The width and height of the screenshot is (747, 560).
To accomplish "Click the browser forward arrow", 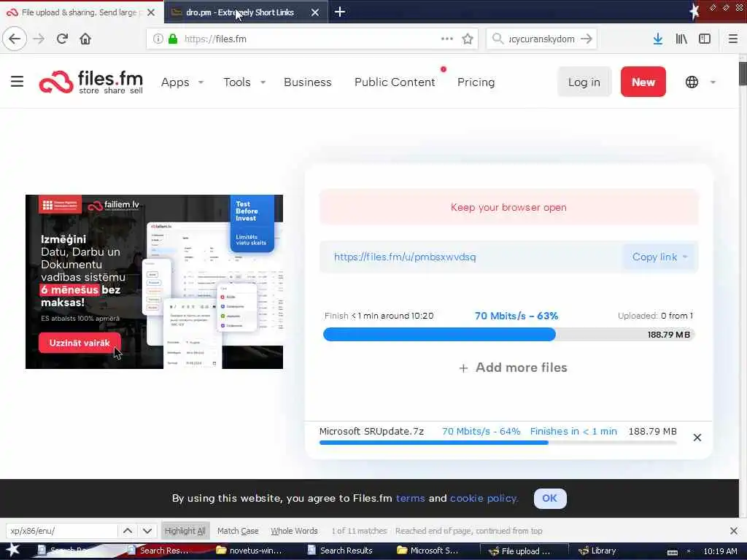I will pyautogui.click(x=39, y=39).
